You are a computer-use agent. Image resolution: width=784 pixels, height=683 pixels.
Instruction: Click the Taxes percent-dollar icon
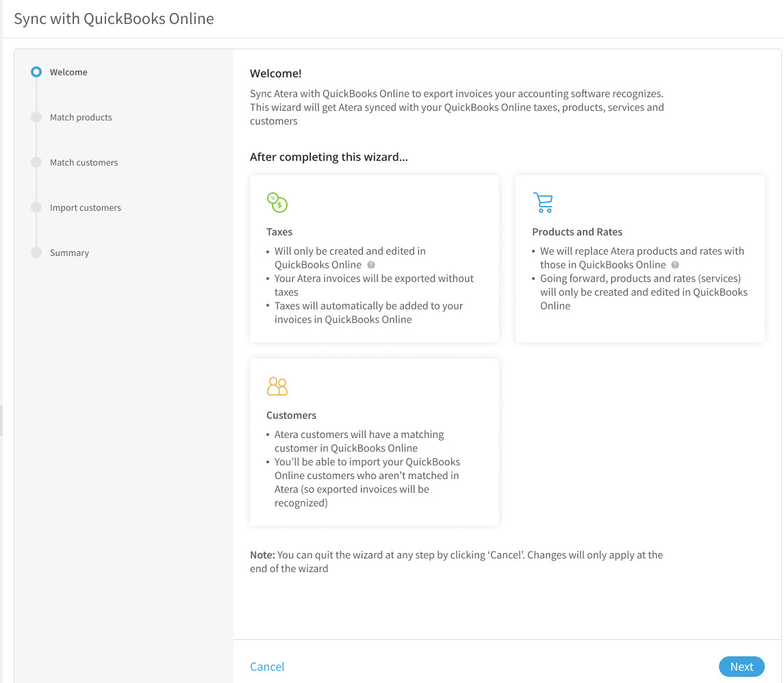(x=277, y=203)
